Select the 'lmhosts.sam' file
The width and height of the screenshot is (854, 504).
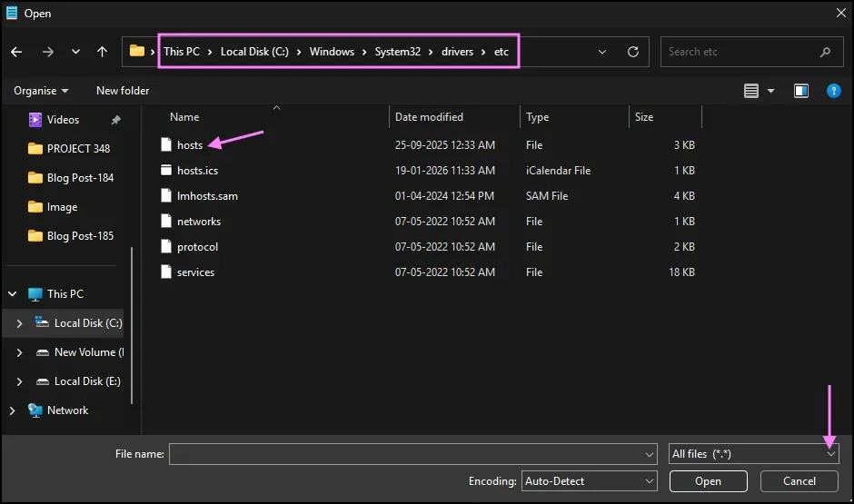click(x=207, y=196)
